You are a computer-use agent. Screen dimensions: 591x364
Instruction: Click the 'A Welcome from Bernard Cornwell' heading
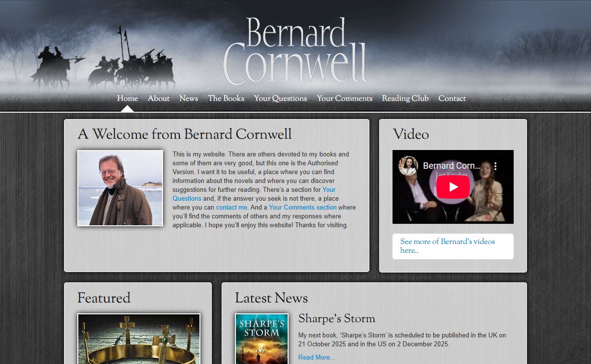tap(185, 134)
